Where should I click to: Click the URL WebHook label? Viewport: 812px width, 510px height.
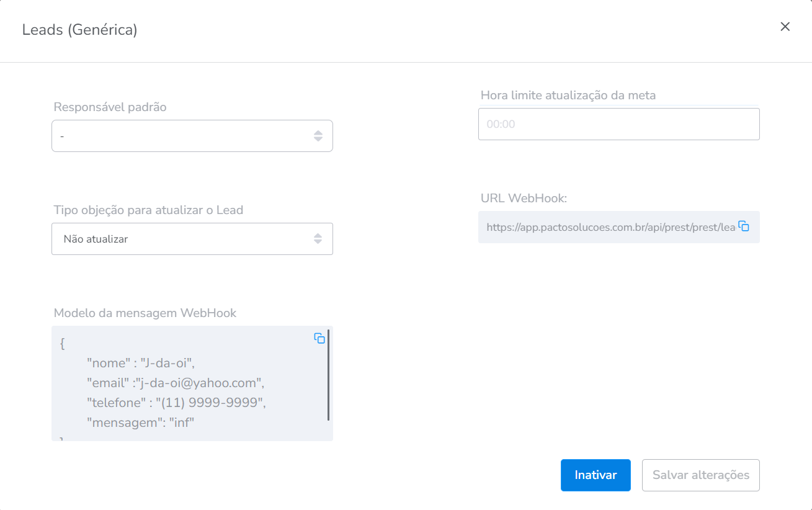pyautogui.click(x=524, y=198)
